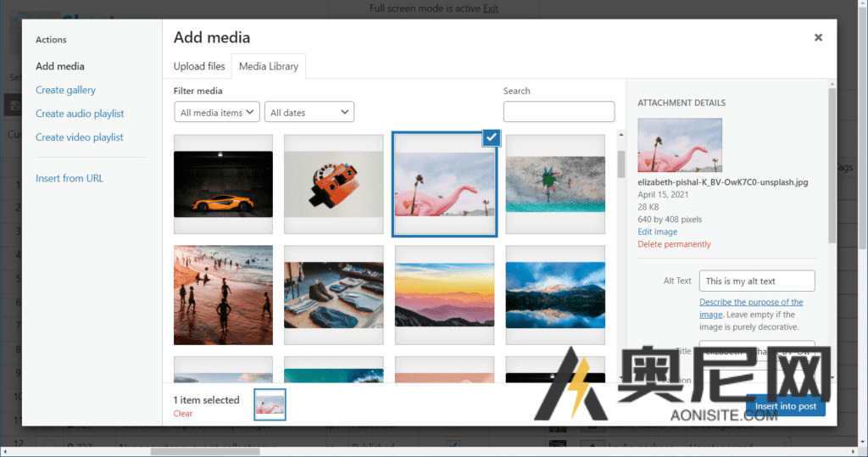
Task: Choose Insert from URL
Action: coord(70,178)
